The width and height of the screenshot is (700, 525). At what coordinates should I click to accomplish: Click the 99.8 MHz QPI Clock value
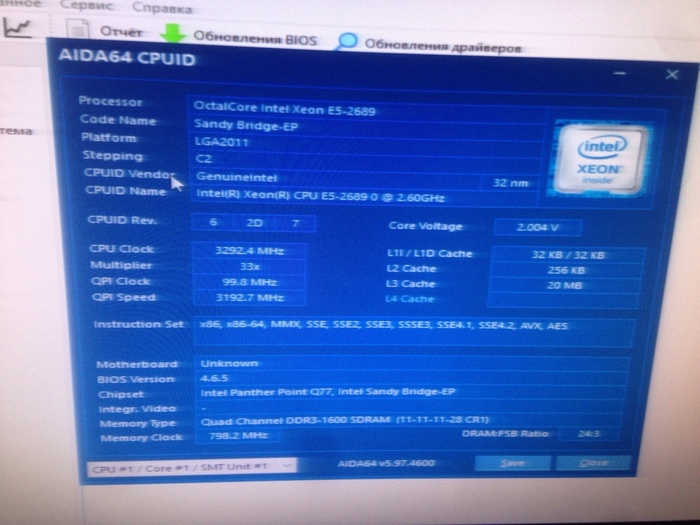click(249, 283)
